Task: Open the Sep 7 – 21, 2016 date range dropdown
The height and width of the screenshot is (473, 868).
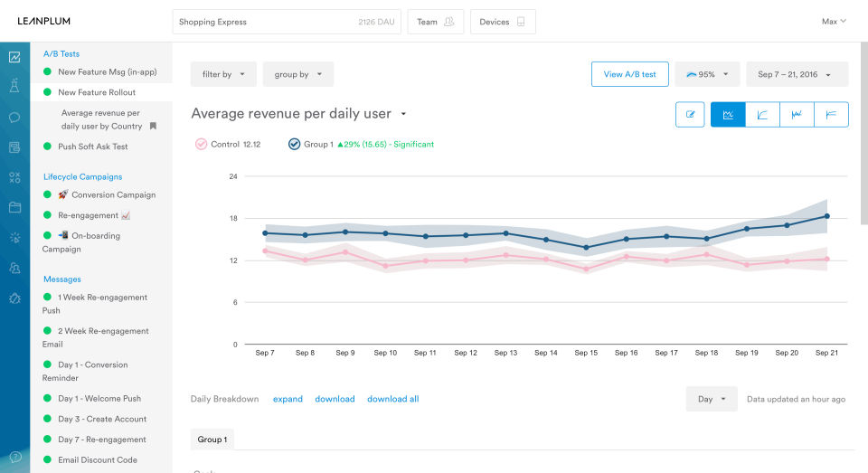Action: (x=797, y=74)
